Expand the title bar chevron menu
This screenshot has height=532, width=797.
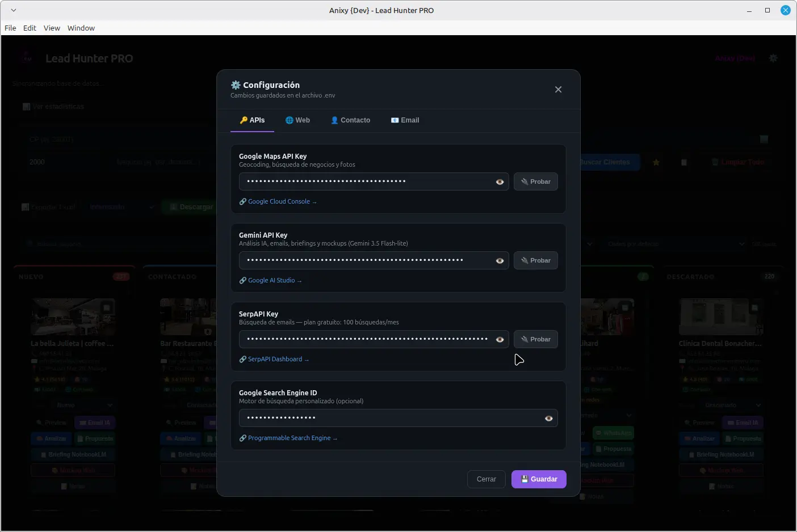point(14,10)
